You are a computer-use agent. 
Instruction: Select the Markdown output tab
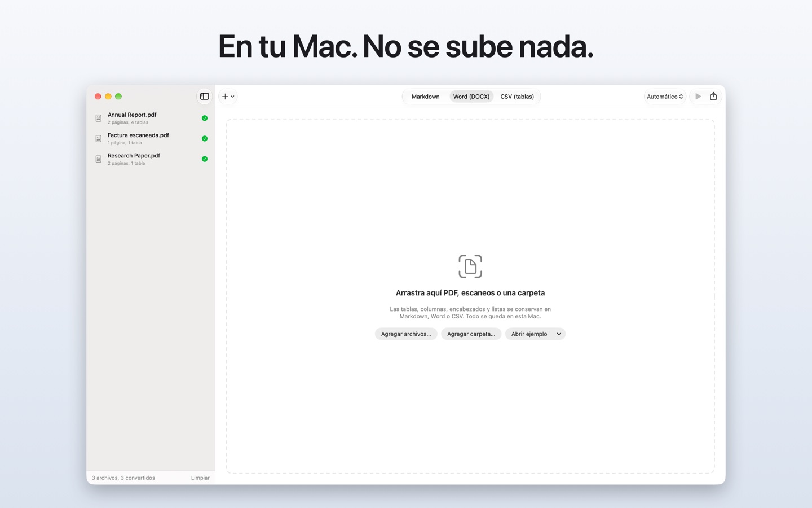point(425,97)
